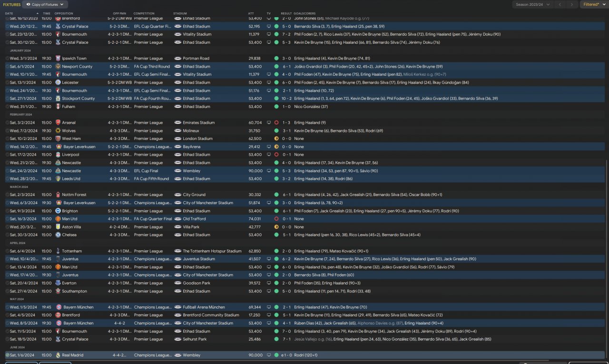Tick the selection circle for the Liverpool fixture

(7, 155)
